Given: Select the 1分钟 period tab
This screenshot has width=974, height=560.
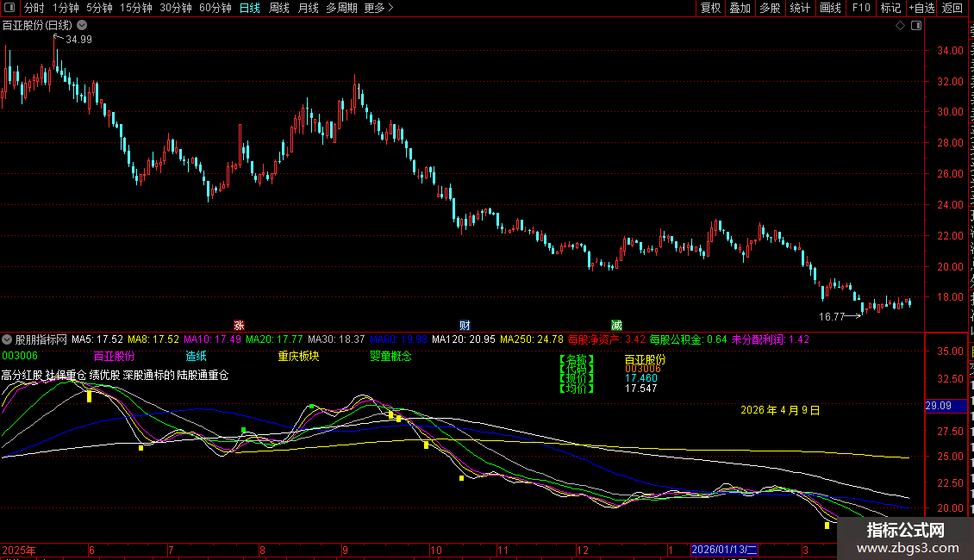Looking at the screenshot, I should [66, 8].
